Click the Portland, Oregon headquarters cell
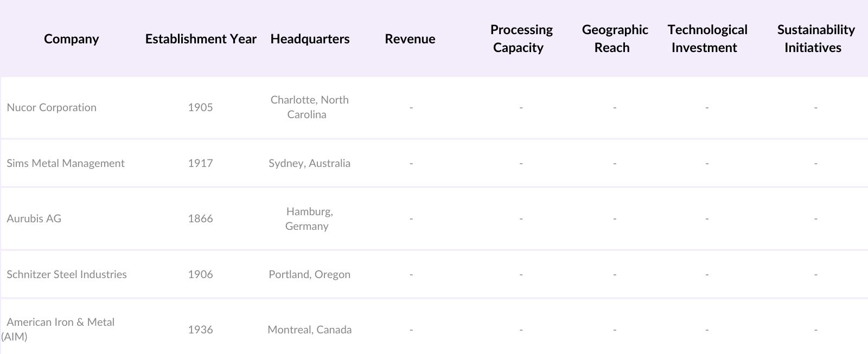 (309, 274)
